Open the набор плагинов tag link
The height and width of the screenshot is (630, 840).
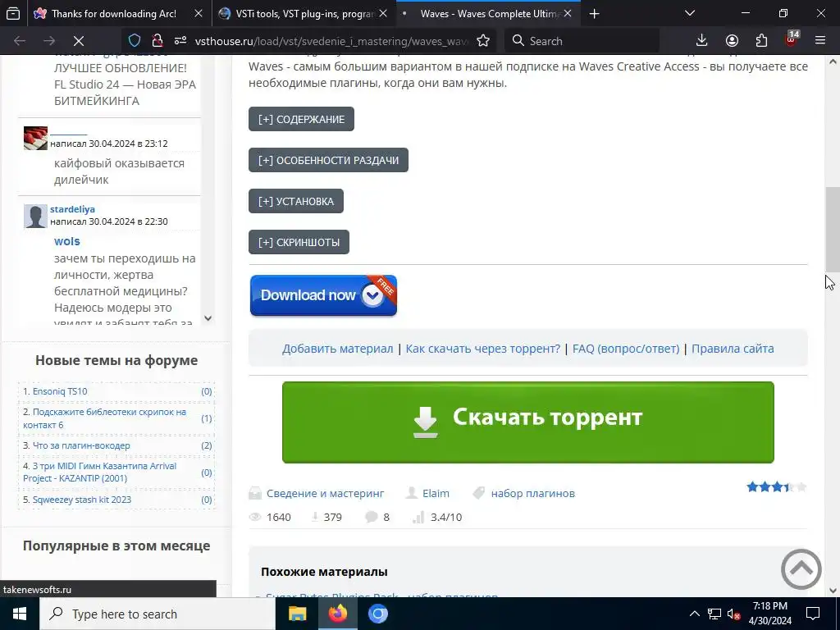tap(532, 493)
